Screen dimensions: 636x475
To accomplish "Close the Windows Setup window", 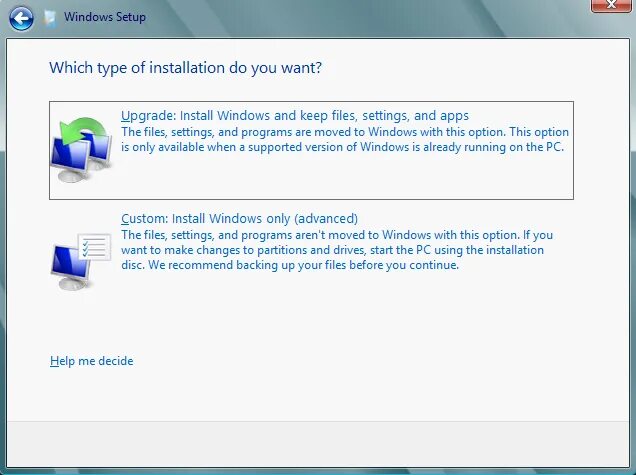I will click(x=611, y=6).
